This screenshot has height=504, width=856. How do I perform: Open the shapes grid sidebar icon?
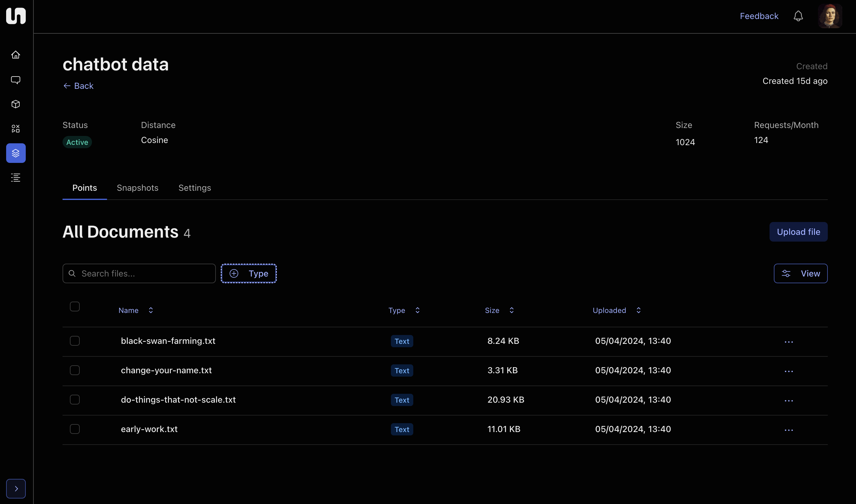(16, 129)
